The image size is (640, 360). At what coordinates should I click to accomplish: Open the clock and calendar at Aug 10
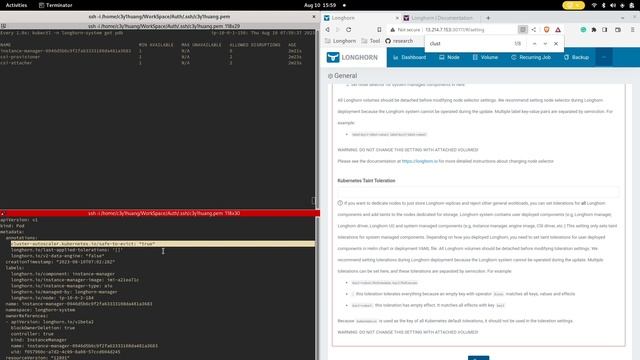point(320,5)
